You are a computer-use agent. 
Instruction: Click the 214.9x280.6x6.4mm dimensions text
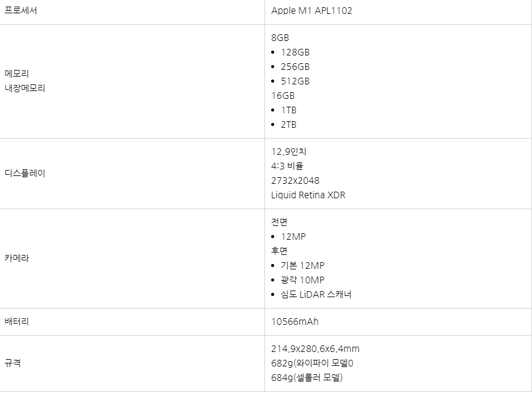click(315, 349)
